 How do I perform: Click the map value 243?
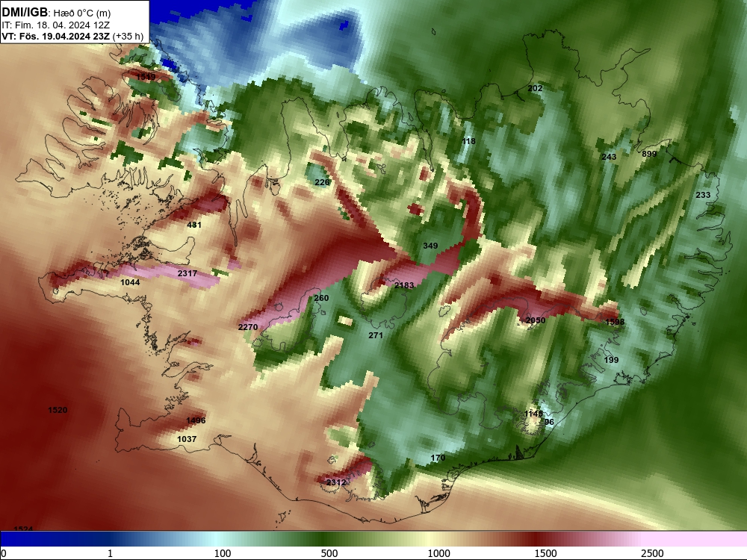tap(609, 157)
